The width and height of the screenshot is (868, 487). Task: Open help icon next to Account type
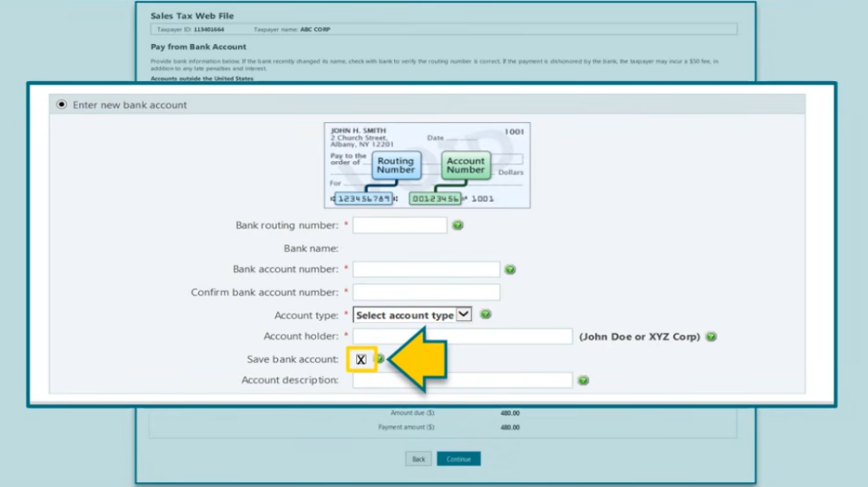click(x=486, y=314)
